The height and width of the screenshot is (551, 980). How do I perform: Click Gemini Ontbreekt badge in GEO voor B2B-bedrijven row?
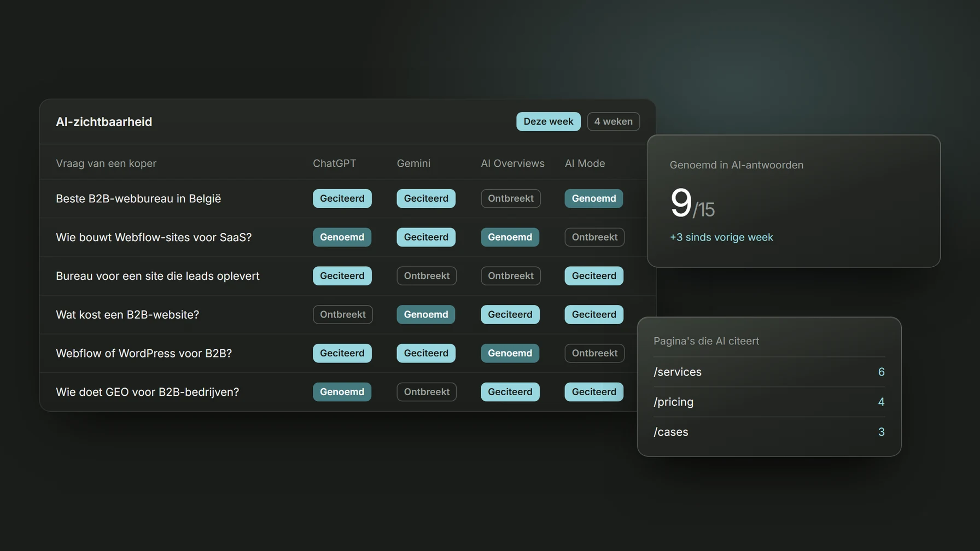[427, 392]
